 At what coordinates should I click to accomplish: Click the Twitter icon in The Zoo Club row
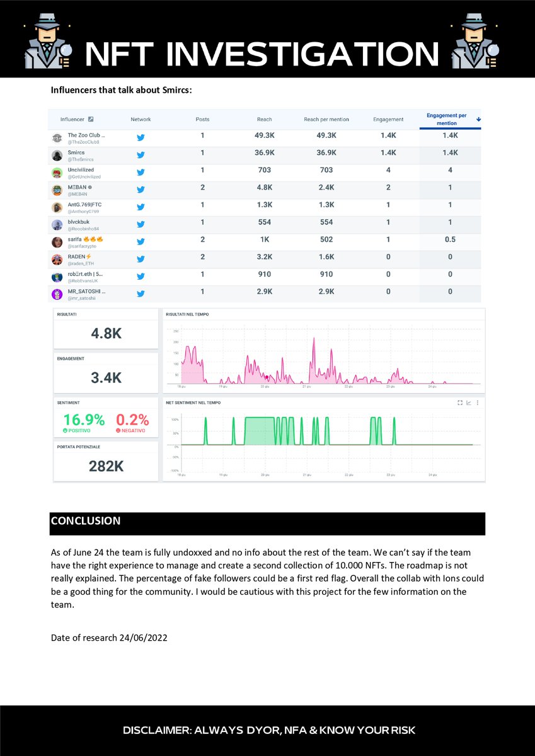click(x=141, y=137)
